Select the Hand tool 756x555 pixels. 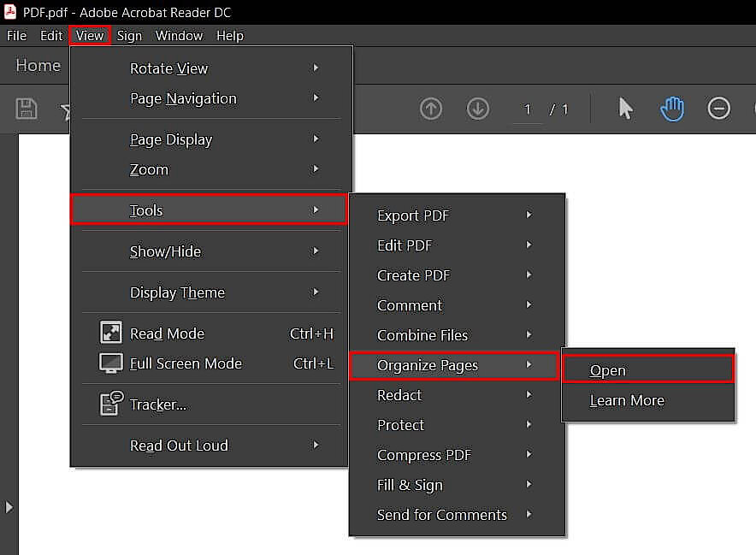[x=672, y=109]
